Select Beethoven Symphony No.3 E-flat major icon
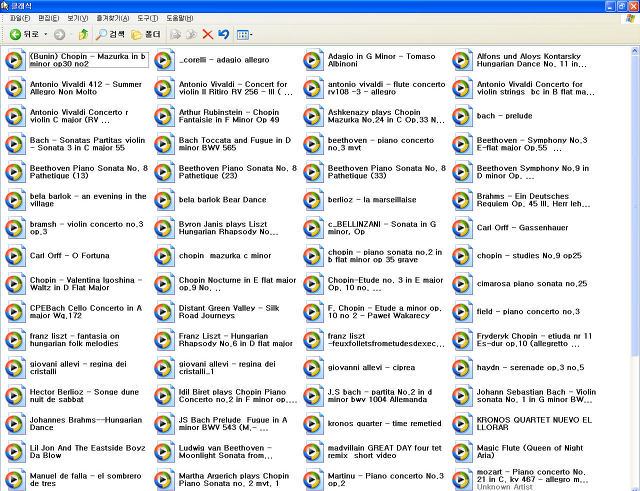The height and width of the screenshot is (491, 640). 462,144
